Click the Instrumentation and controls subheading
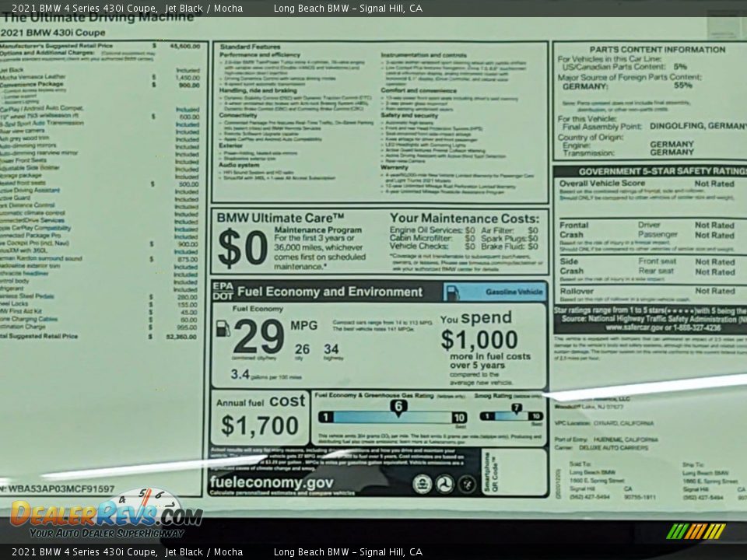Viewport: 747px width, 560px height. coord(423,55)
